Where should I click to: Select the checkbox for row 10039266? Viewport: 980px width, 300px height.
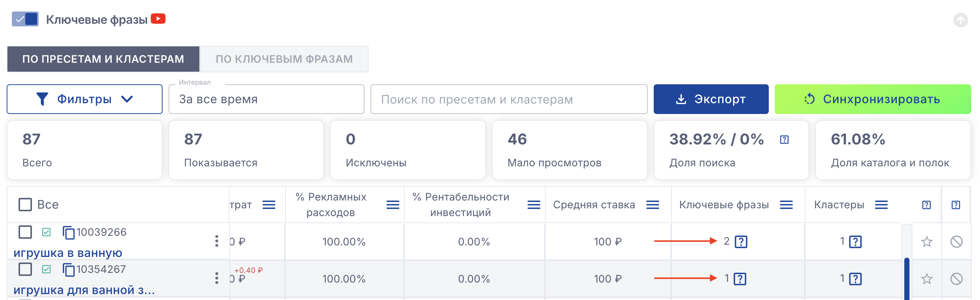coord(25,232)
